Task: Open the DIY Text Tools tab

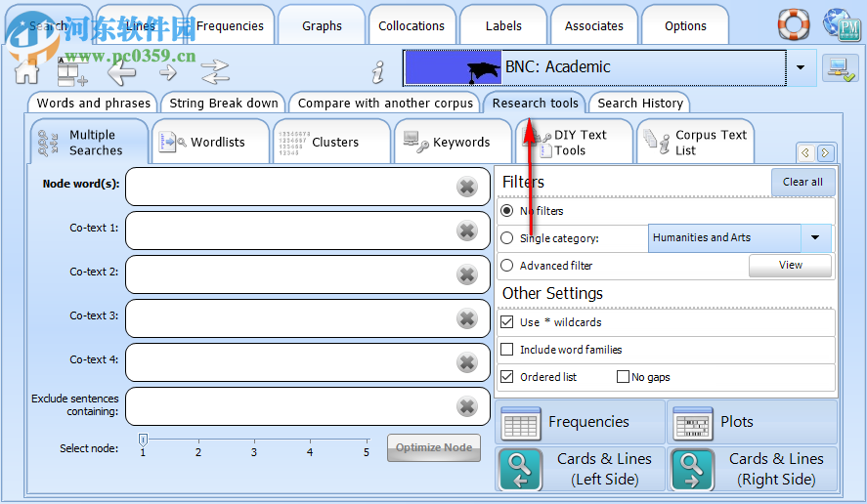Action: click(x=574, y=143)
